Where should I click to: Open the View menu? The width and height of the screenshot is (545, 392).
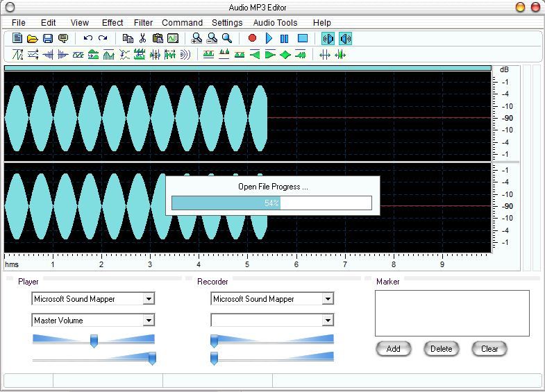(x=80, y=23)
